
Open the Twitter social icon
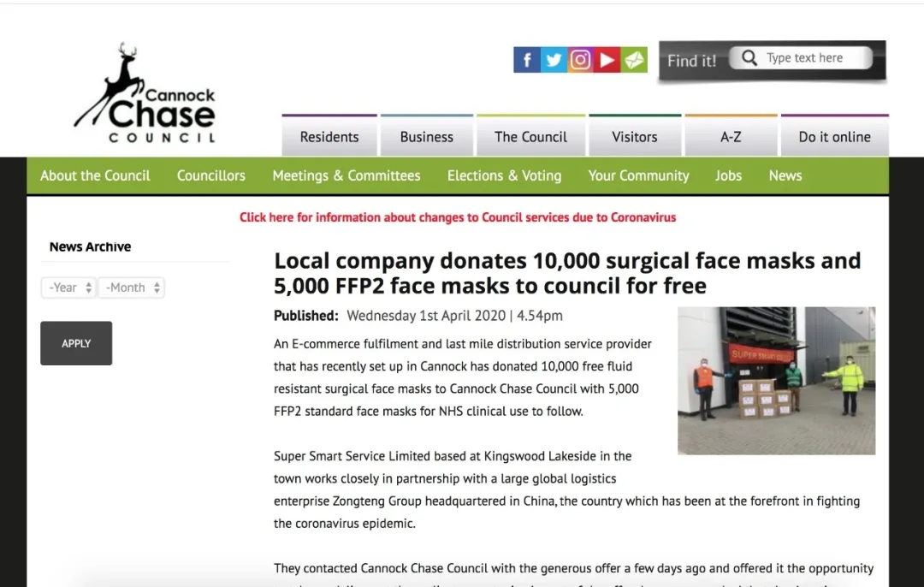[554, 60]
